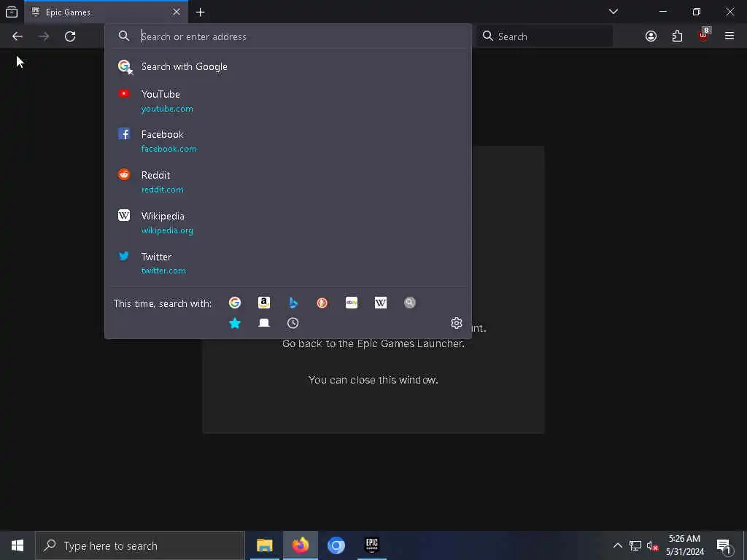
Task: Close the Epic Games tab
Action: [x=177, y=12]
